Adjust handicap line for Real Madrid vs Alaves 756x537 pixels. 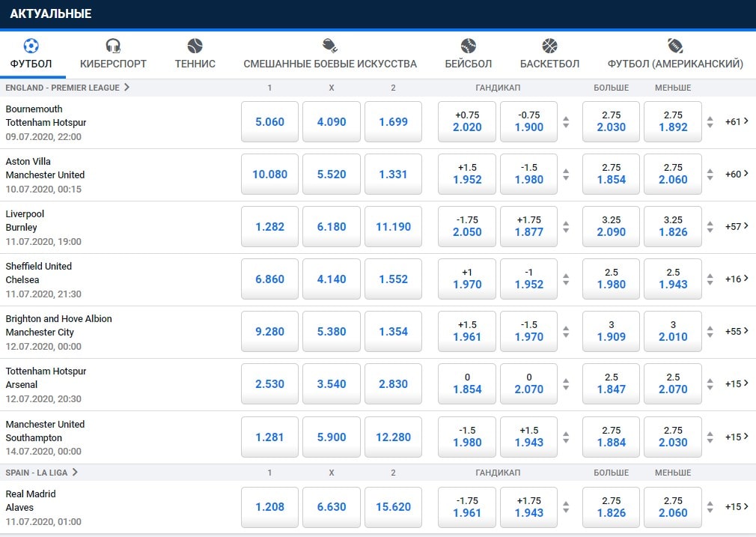(566, 506)
